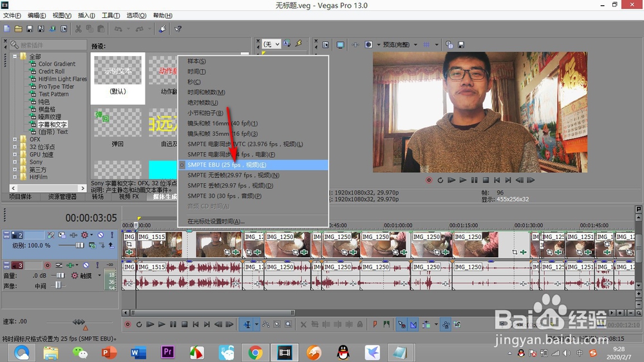The image size is (644, 362).
Task: Select the Normal Edit tool
Action: pyautogui.click(x=247, y=325)
